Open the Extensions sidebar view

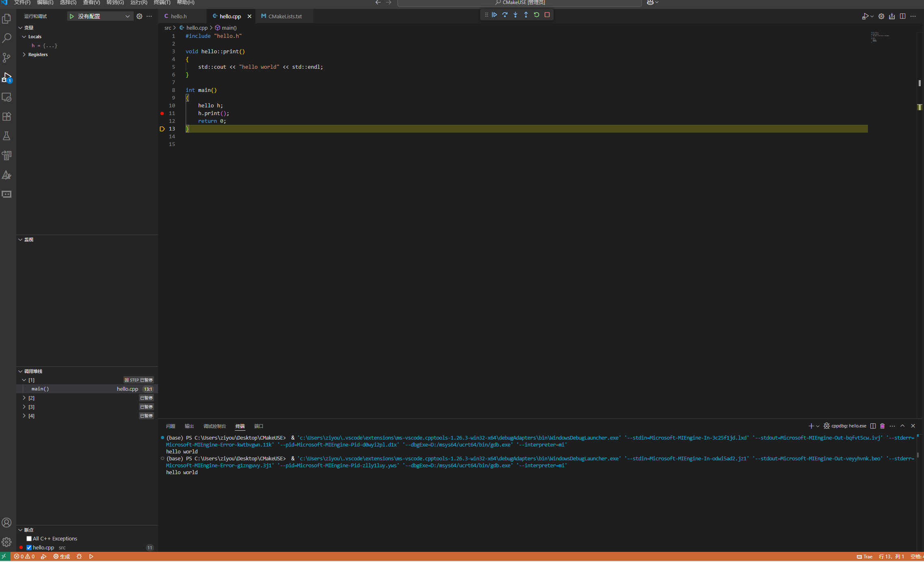coord(7,117)
